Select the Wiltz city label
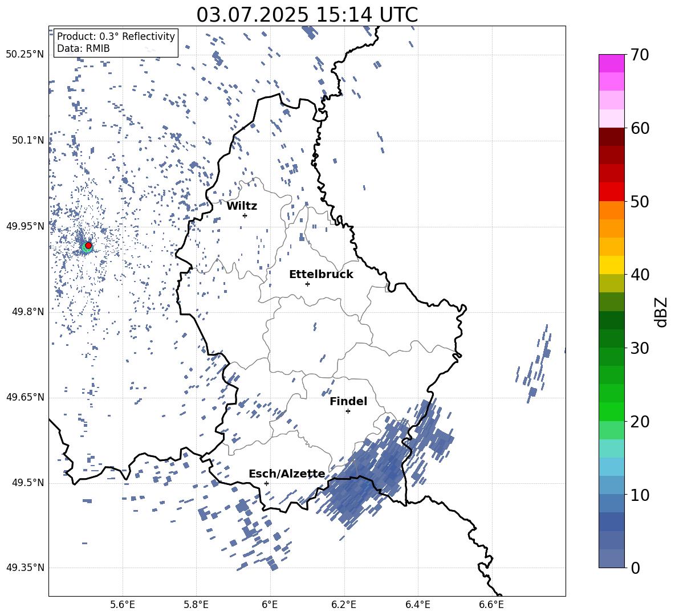This screenshot has width=675, height=616. coord(242,206)
